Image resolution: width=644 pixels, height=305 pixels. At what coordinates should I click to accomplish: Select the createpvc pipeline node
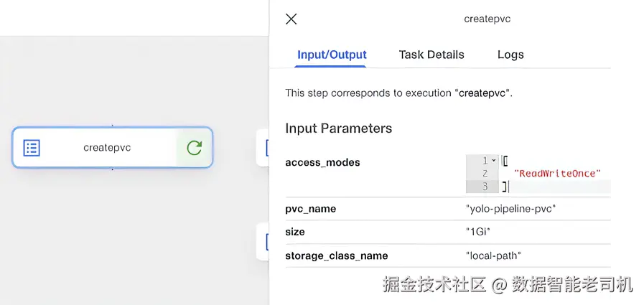pos(112,147)
